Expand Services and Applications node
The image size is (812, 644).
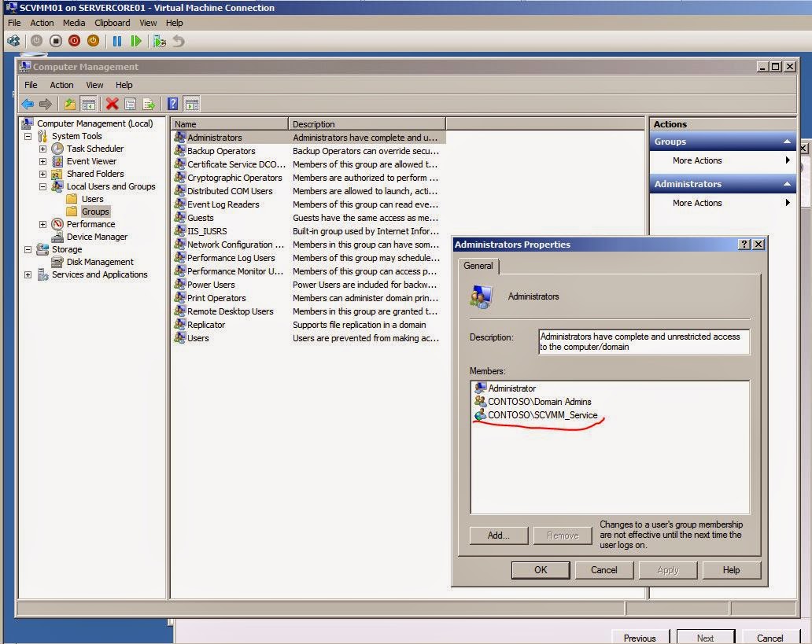tap(28, 274)
